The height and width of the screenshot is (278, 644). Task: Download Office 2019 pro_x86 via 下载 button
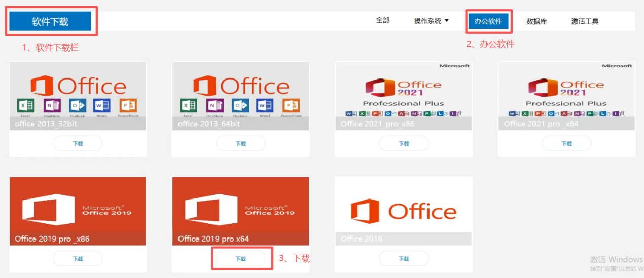tap(78, 258)
